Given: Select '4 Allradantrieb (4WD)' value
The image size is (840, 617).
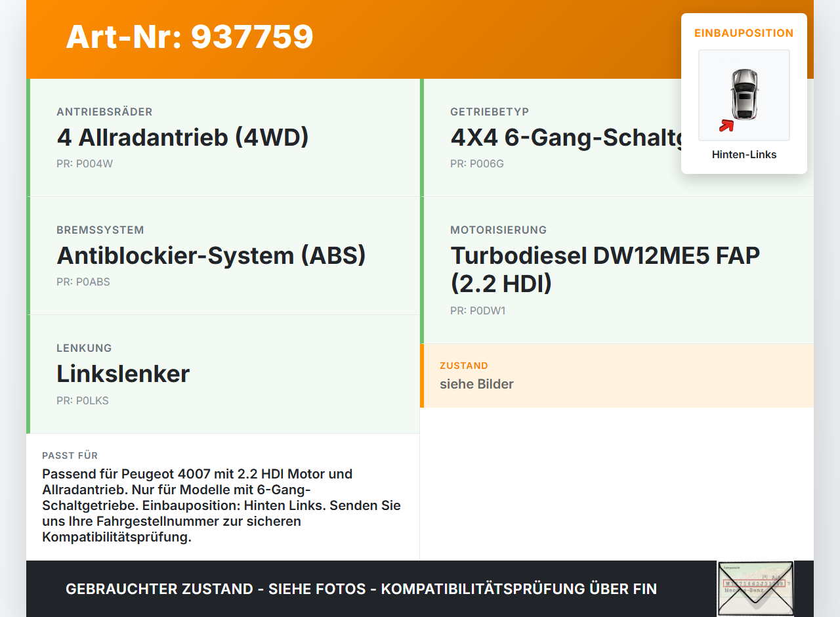Looking at the screenshot, I should (182, 137).
